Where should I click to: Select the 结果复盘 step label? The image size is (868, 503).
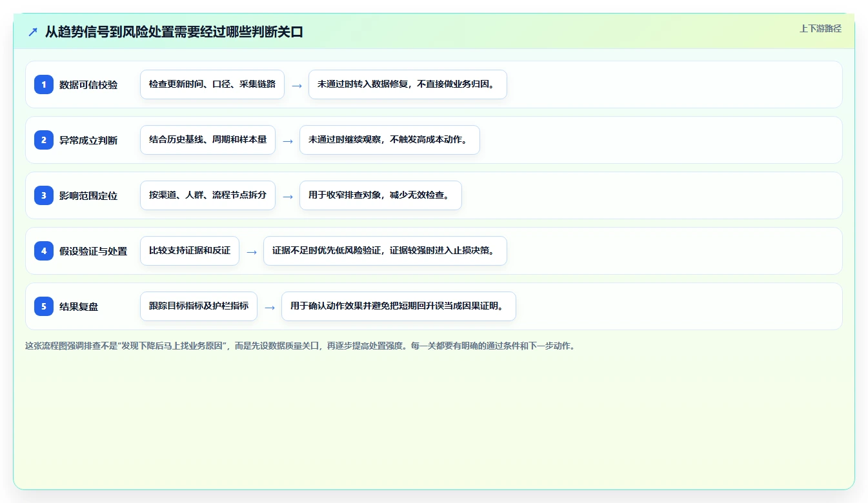click(79, 306)
